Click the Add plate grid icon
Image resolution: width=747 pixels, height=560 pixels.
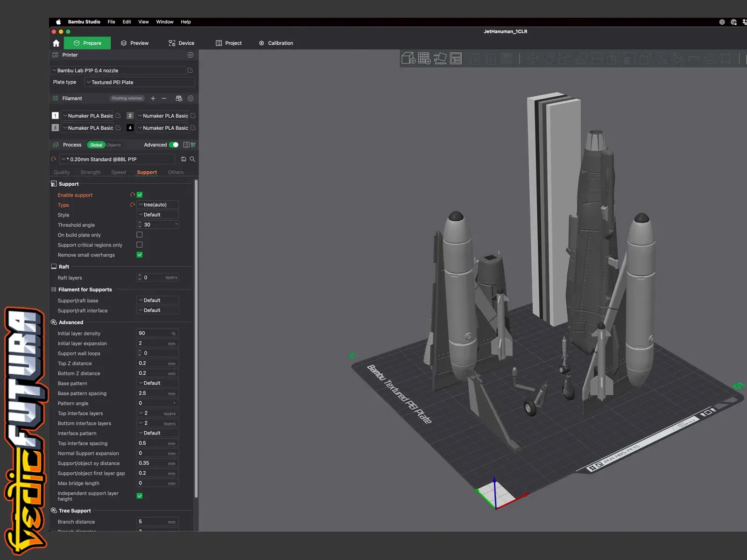[424, 58]
